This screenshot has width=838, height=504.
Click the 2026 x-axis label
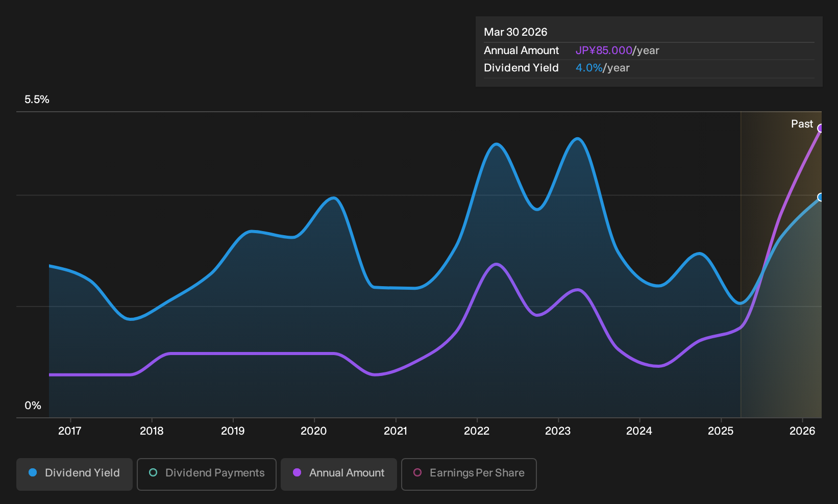coord(802,431)
